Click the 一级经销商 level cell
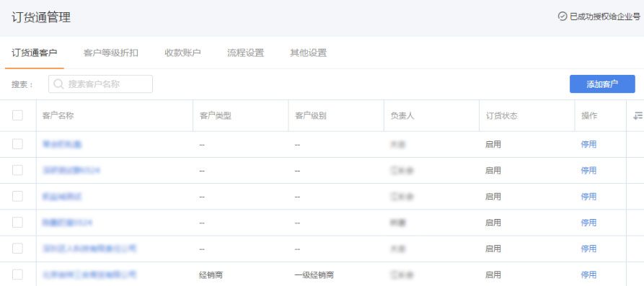The width and height of the screenshot is (644, 286). (314, 275)
